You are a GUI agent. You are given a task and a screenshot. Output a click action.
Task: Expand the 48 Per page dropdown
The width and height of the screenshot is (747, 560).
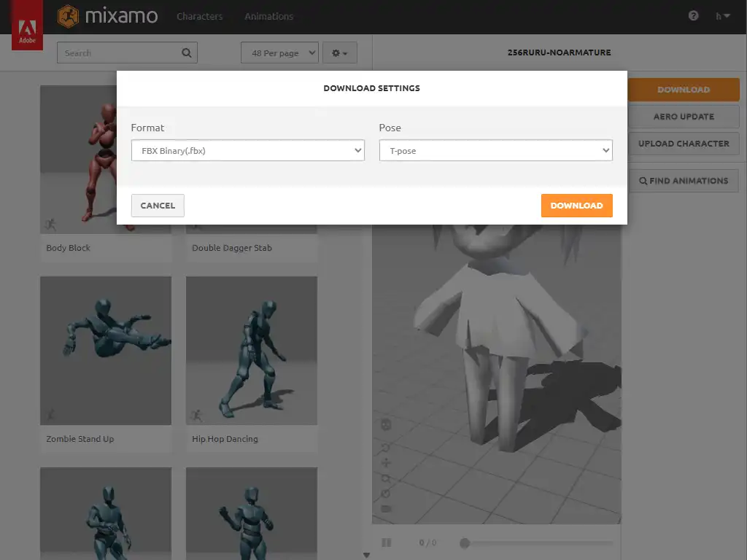click(279, 53)
